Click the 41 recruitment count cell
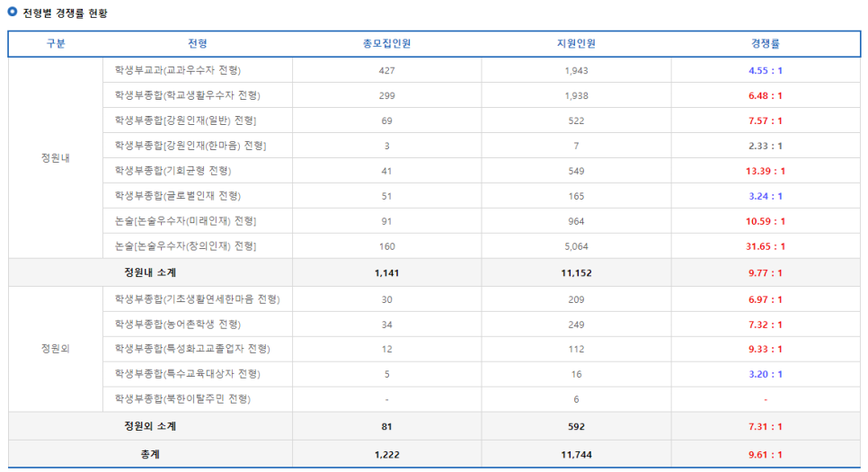Screen dimensions: 868x472 coord(387,171)
